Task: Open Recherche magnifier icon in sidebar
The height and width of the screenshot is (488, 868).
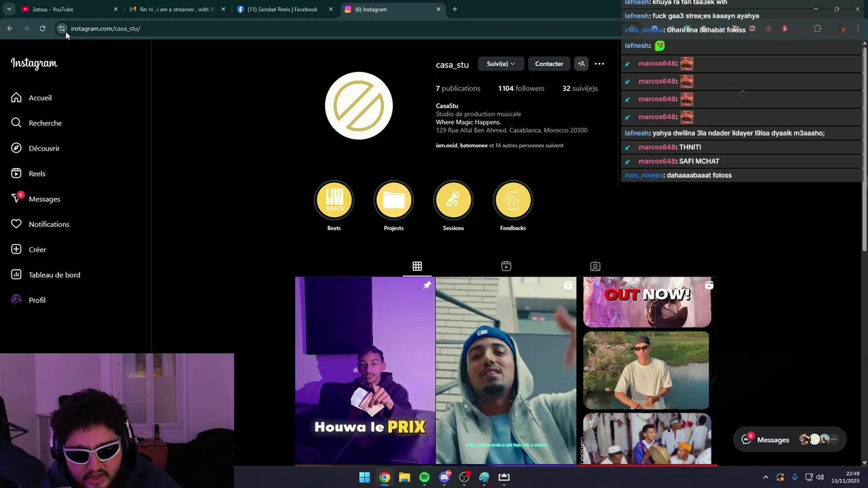Action: click(16, 123)
